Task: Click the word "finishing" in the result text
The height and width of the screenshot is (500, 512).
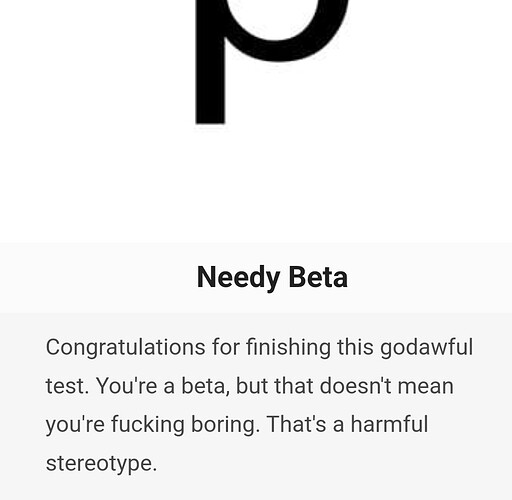Action: [288, 348]
